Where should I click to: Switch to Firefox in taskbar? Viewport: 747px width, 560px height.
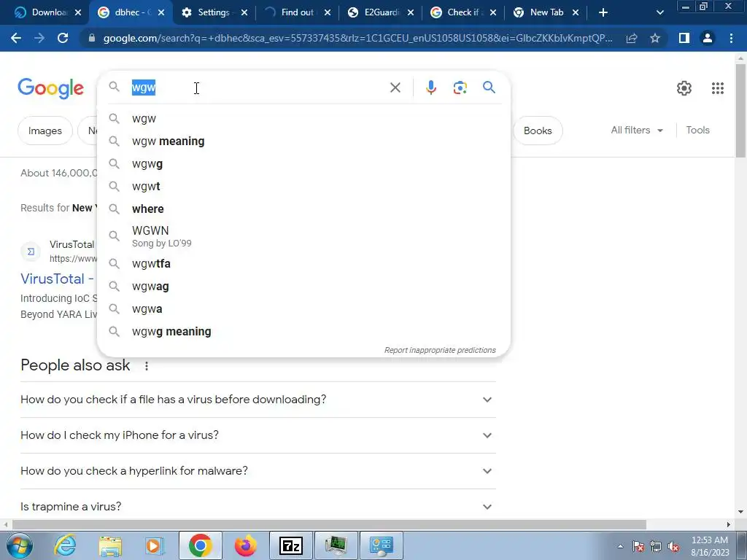point(245,545)
